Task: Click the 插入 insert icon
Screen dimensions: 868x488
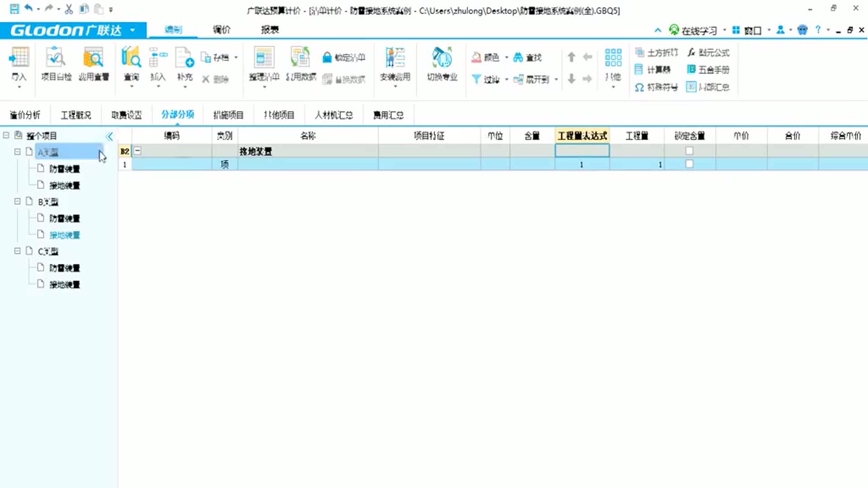Action: click(x=158, y=58)
